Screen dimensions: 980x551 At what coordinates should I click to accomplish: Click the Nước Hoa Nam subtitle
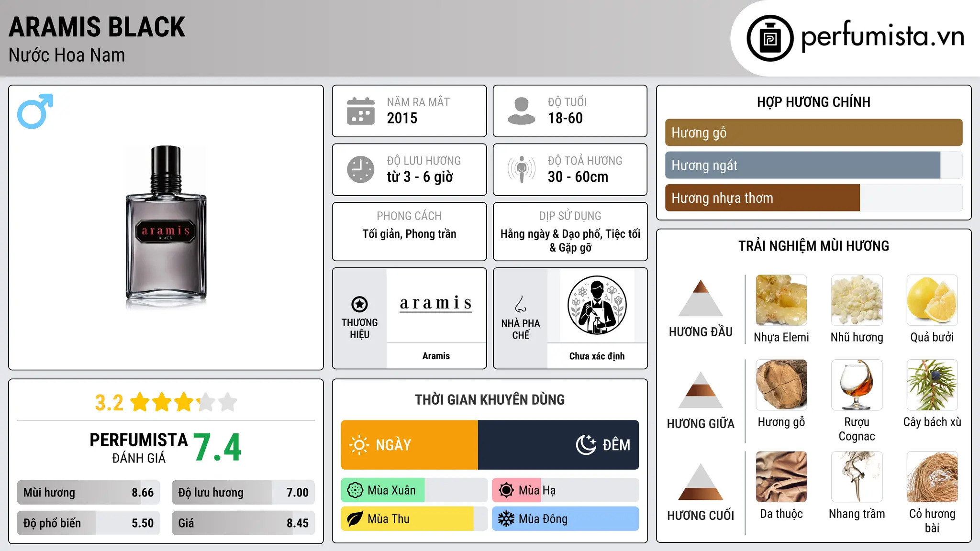click(x=67, y=55)
